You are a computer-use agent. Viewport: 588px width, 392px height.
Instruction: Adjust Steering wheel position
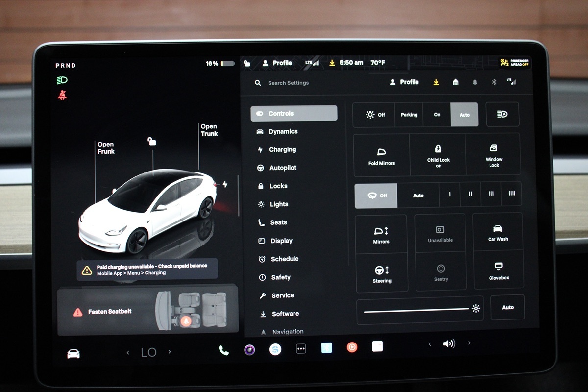[x=382, y=273]
